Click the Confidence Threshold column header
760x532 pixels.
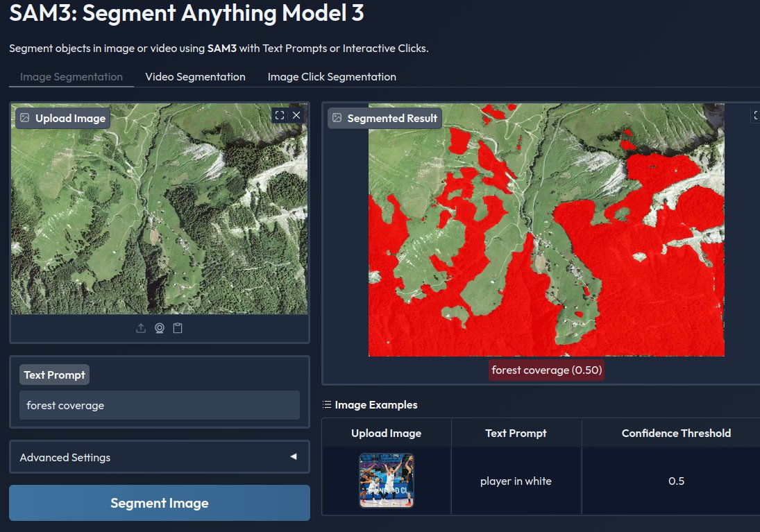click(676, 433)
